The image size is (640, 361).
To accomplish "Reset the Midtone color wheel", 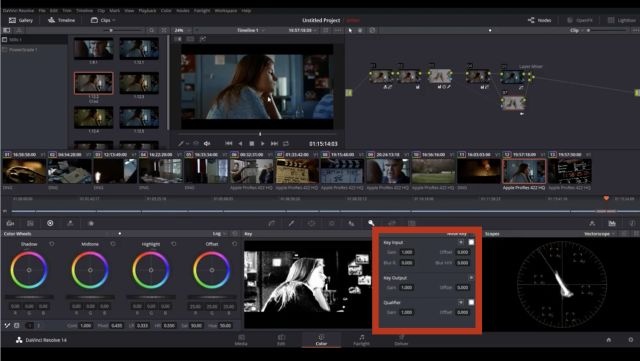I will click(x=113, y=244).
